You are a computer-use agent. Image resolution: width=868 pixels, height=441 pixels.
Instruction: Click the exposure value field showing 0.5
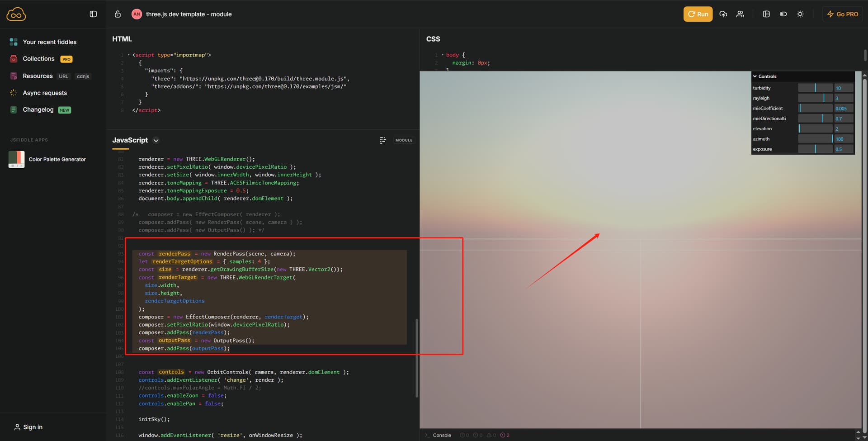tap(844, 149)
